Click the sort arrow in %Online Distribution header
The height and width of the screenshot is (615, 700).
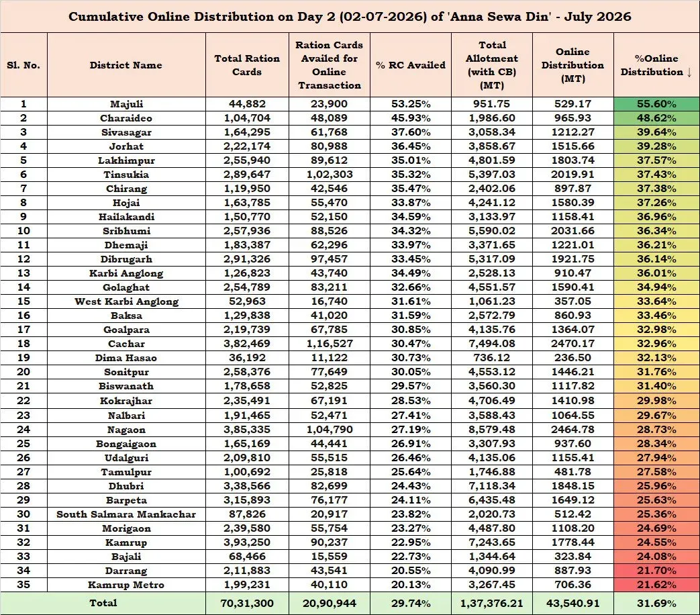[x=689, y=72]
